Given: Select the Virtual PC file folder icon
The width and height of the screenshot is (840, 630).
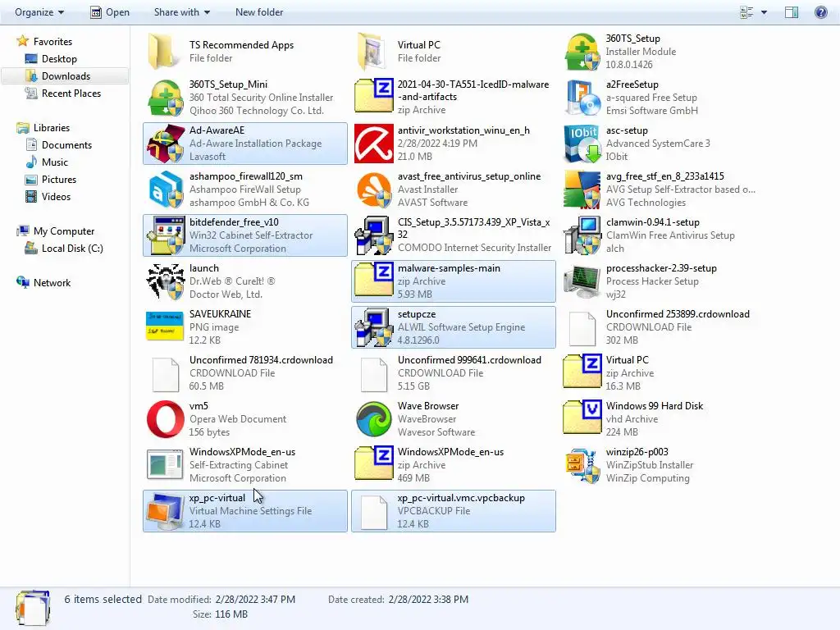Looking at the screenshot, I should [372, 52].
